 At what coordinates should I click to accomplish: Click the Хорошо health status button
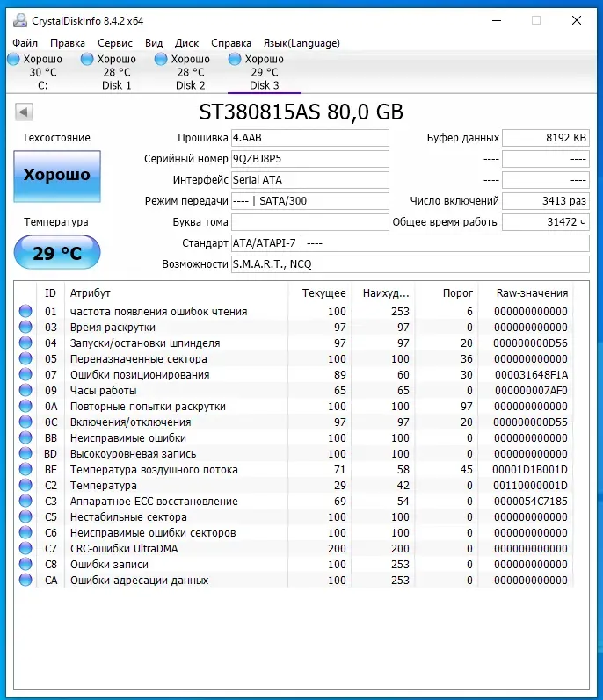click(57, 177)
